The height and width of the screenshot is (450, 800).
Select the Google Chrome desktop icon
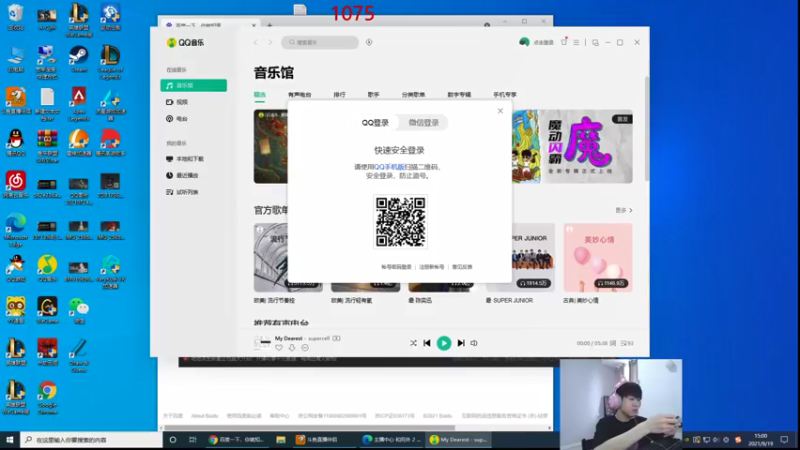[47, 398]
